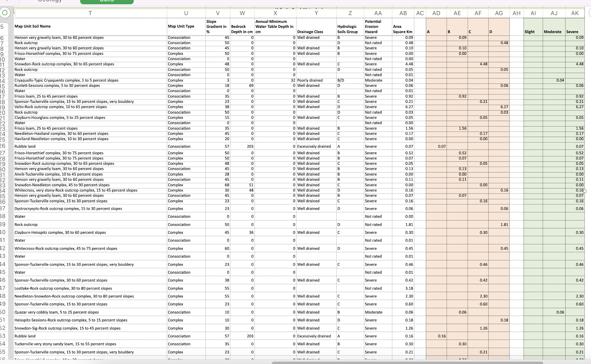Click the horizontal scrollbar at bottom
This screenshot has height=364, width=591.
pyautogui.click(x=406, y=362)
